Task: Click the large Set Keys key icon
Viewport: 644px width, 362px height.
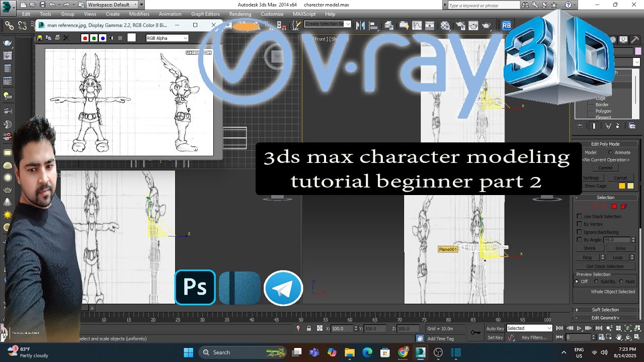Action: click(x=475, y=332)
